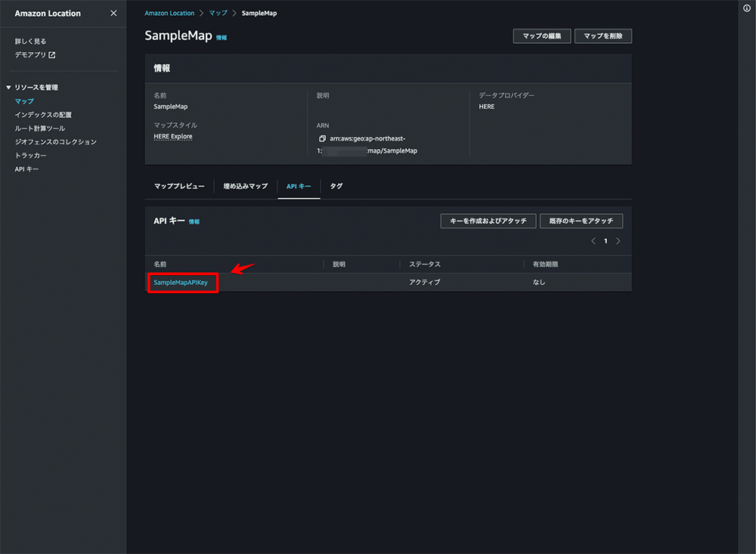Screen dimensions: 756x554
Task: Click the external link icon beside デモアプリ
Action: pos(51,54)
